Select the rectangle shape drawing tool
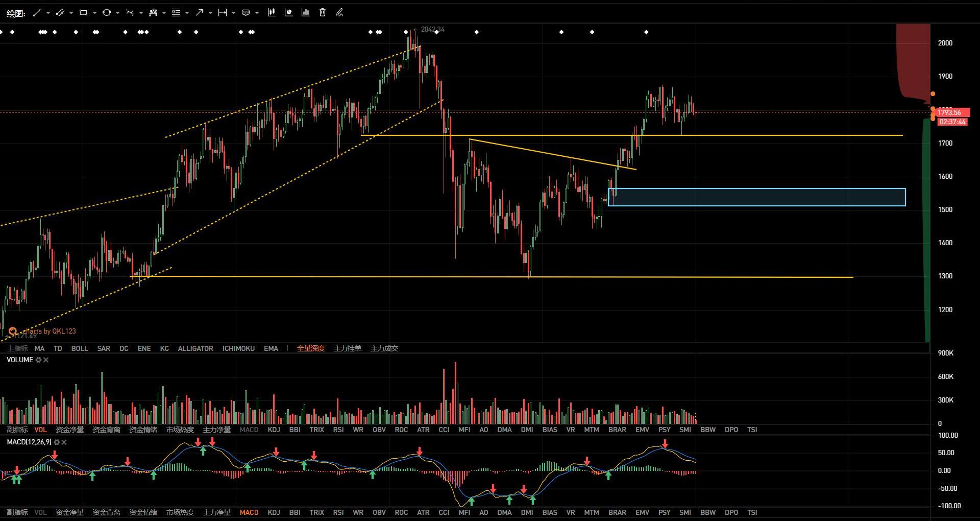The width and height of the screenshot is (980, 521). point(83,13)
